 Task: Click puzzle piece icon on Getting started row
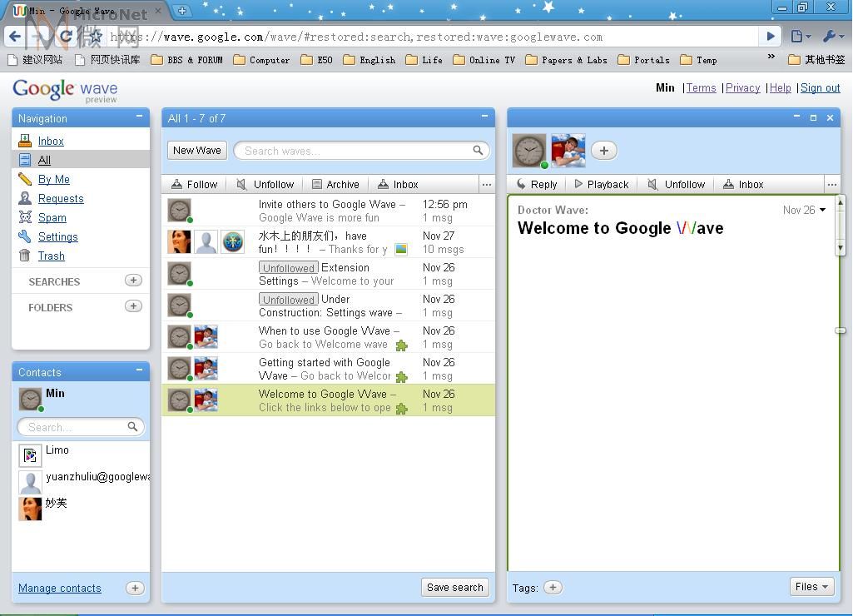pyautogui.click(x=401, y=376)
